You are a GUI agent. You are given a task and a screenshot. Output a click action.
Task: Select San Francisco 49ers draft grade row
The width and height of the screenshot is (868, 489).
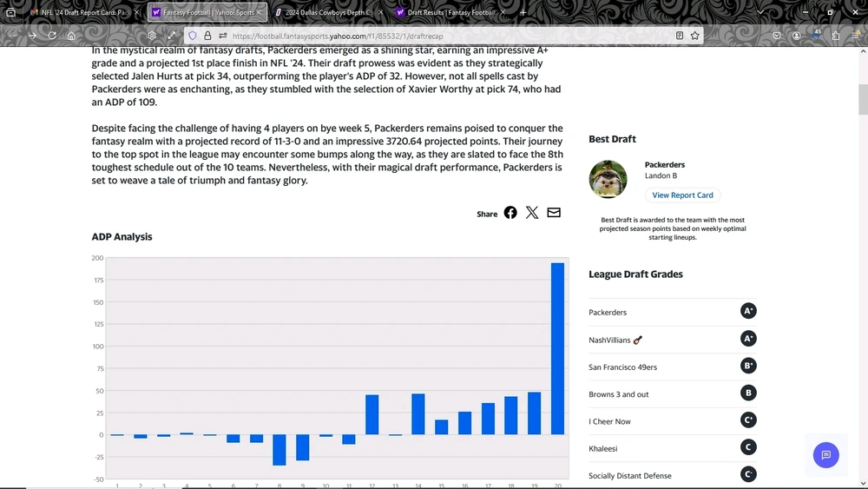[x=673, y=367]
